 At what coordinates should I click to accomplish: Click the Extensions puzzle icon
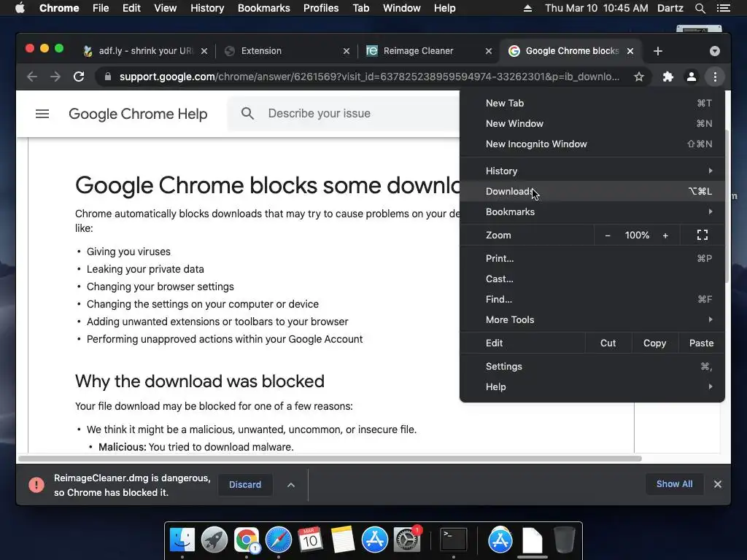[x=668, y=77]
